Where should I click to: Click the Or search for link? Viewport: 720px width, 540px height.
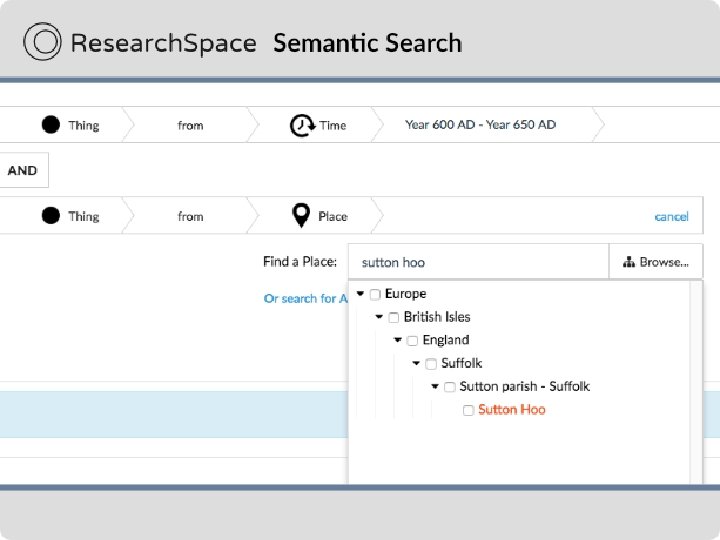click(304, 298)
